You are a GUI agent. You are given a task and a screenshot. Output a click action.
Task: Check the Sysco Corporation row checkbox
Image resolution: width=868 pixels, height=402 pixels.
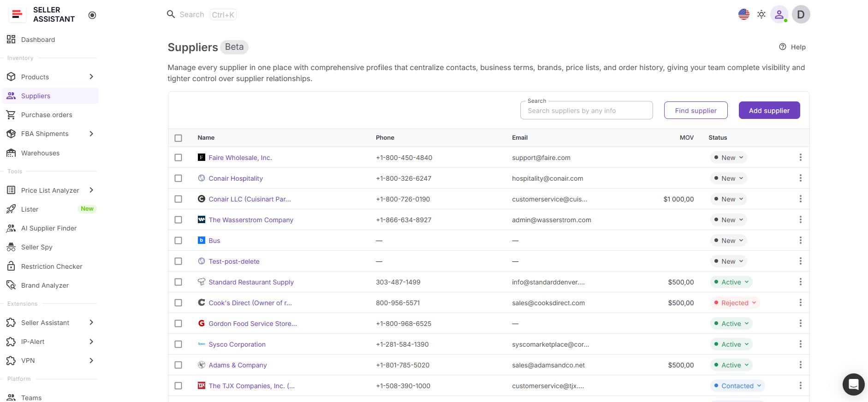[x=178, y=344]
